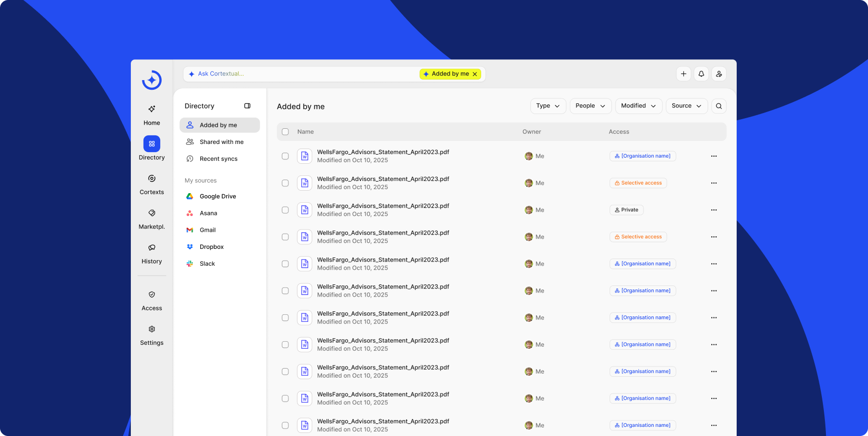Screen dimensions: 868x436
Task: Expand the People filter dropdown
Action: pyautogui.click(x=590, y=106)
